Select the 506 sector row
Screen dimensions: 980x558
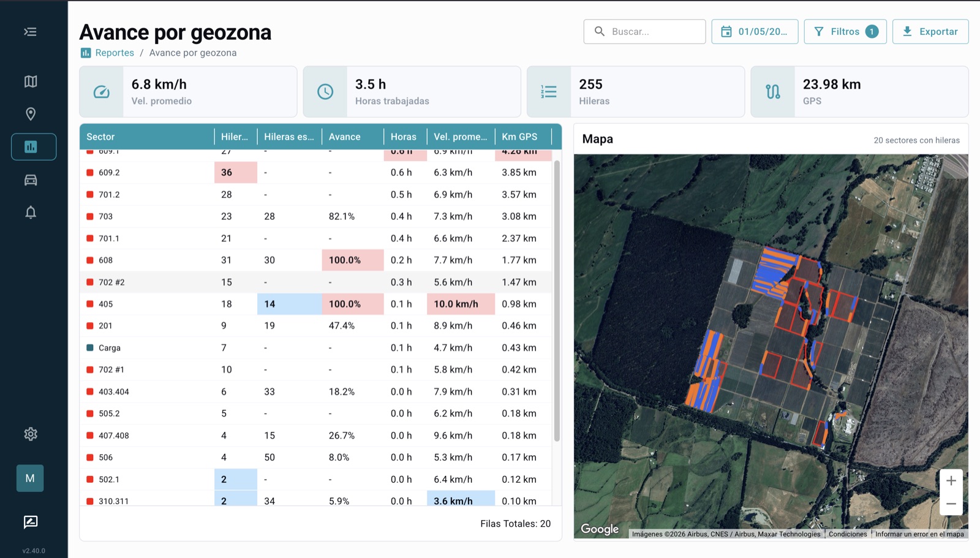coord(316,458)
